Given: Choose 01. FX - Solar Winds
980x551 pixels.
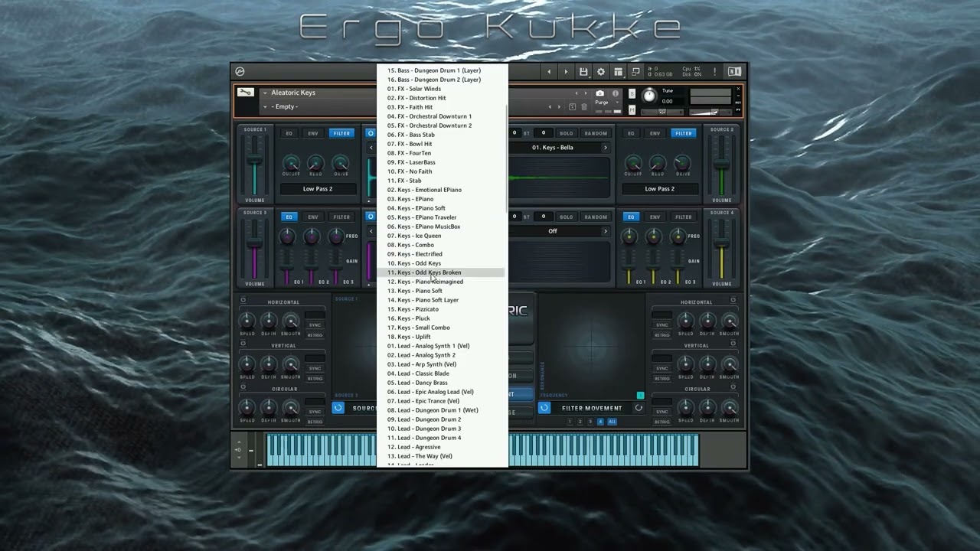Looking at the screenshot, I should [x=442, y=89].
